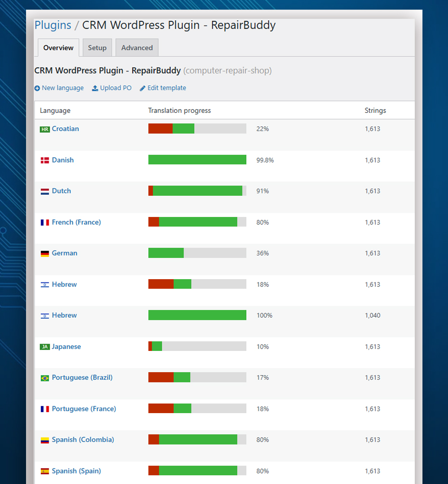Image resolution: width=448 pixels, height=484 pixels.
Task: Click the Spanish (Colombia) flag icon
Action: 45,440
